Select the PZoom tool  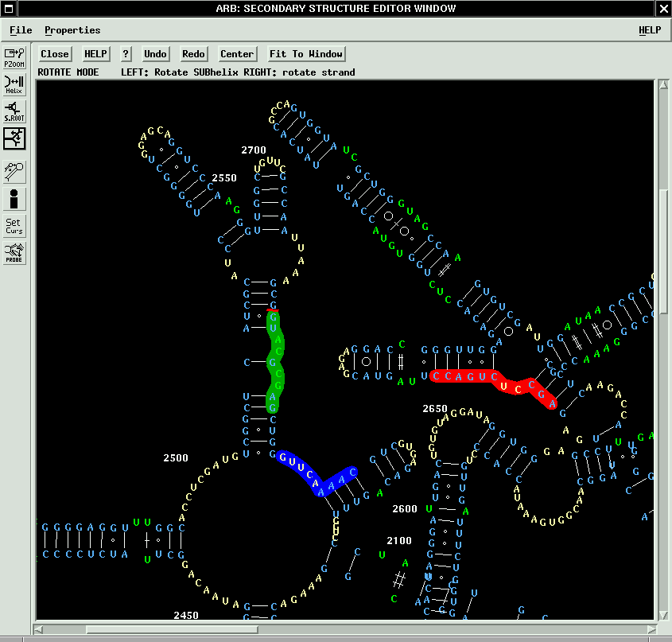14,57
